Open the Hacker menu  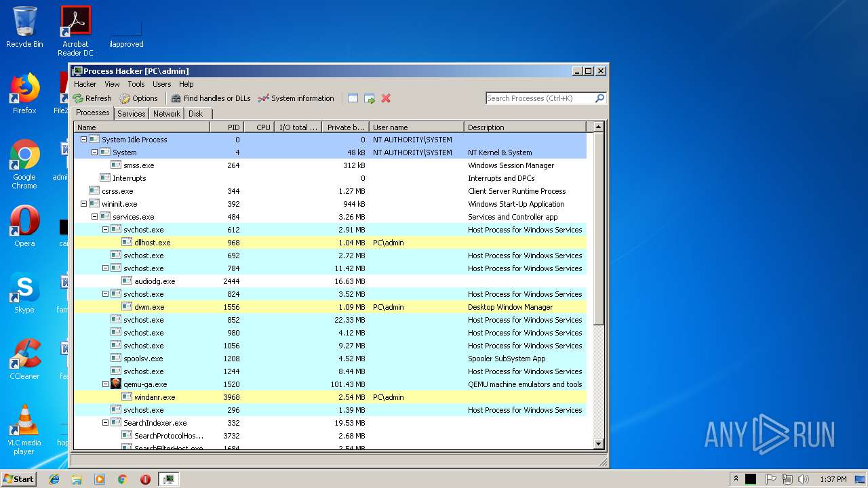tap(85, 84)
